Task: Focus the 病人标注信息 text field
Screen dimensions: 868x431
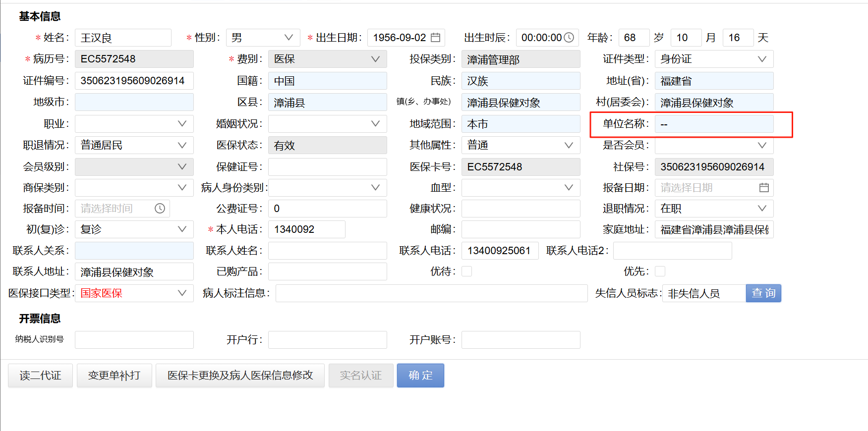Action: [431, 293]
